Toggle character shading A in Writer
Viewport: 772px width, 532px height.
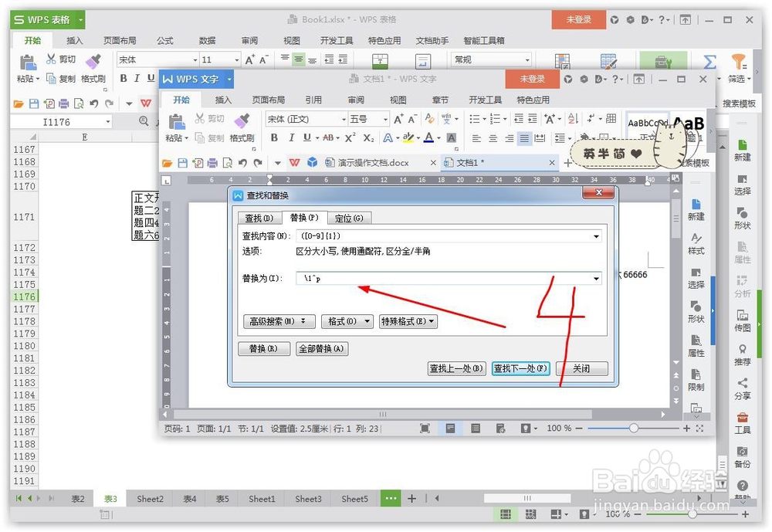pos(451,138)
